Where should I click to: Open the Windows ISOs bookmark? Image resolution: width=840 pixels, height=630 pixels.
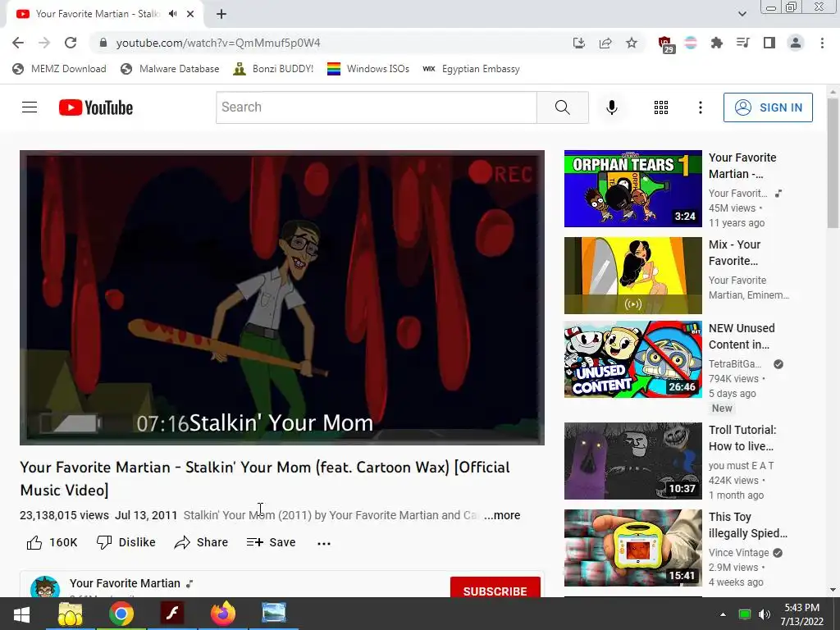pos(368,69)
